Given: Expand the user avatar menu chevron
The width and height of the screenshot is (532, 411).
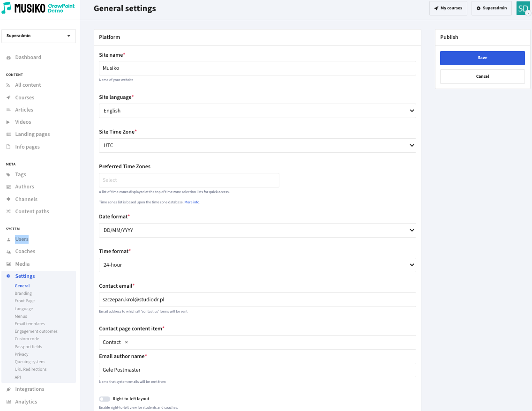Looking at the screenshot, I should point(528,13).
